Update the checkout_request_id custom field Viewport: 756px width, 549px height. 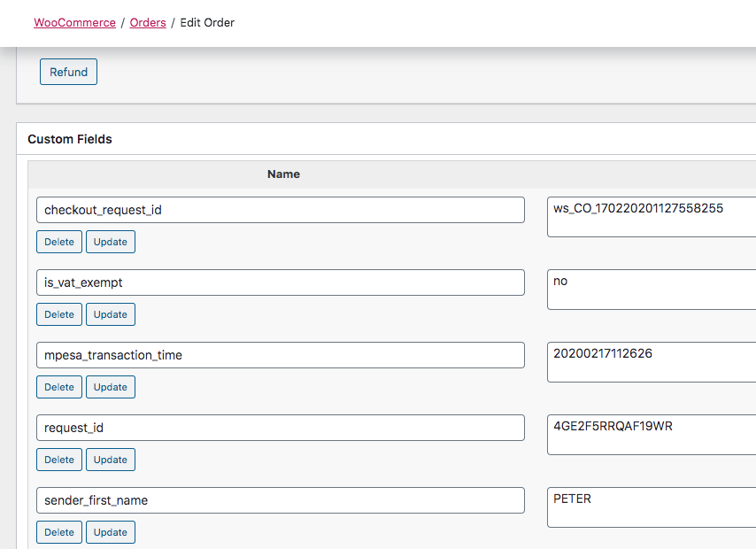click(111, 242)
